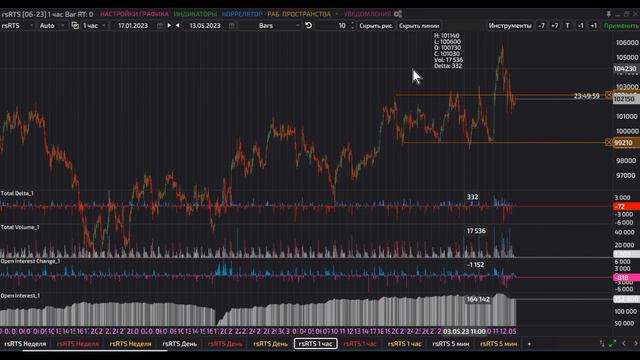This screenshot has height=360, width=640.
Task: Switch to white rsRTS 5 мин tab
Action: tap(450, 344)
